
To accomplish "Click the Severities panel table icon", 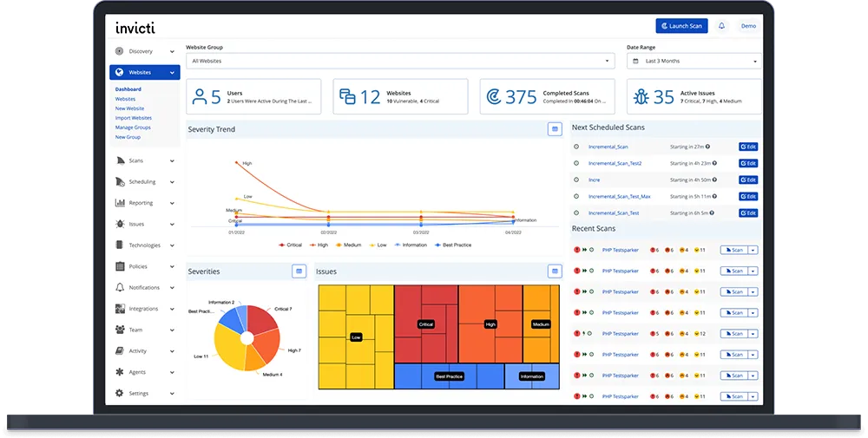I will point(299,271).
